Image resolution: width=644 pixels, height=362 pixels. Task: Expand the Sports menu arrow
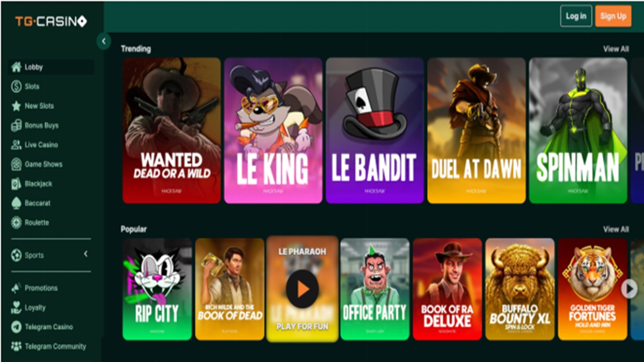click(85, 254)
